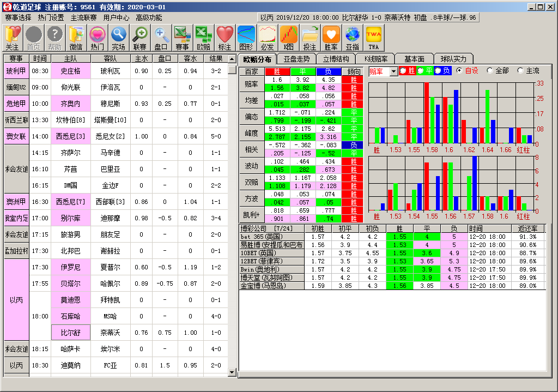Expand the 赔率 dropdown list

click(393, 71)
